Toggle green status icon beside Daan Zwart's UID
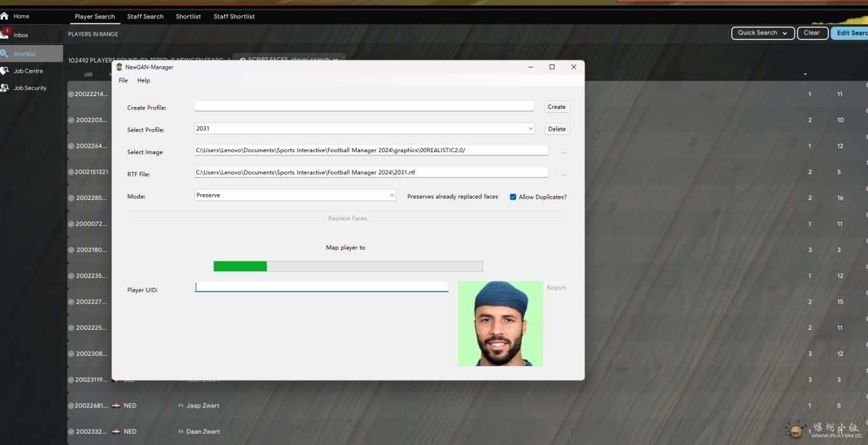 pyautogui.click(x=71, y=432)
